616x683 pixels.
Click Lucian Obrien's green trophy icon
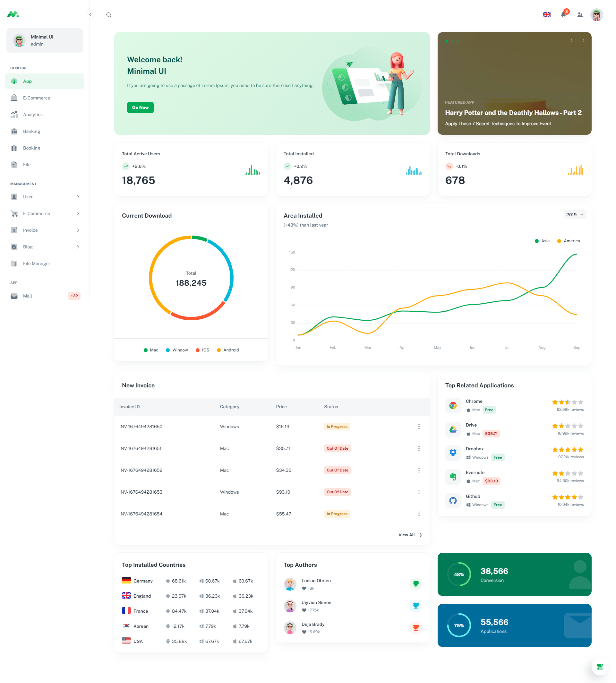coord(415,584)
